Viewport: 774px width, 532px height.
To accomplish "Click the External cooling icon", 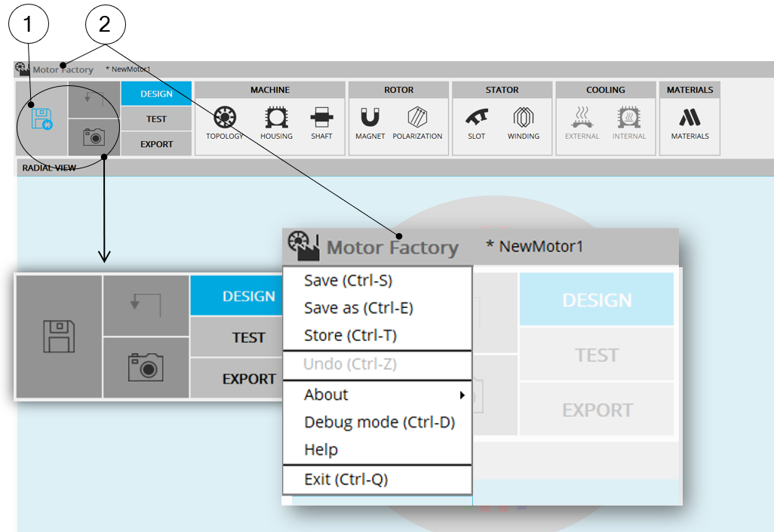I will pos(582,118).
